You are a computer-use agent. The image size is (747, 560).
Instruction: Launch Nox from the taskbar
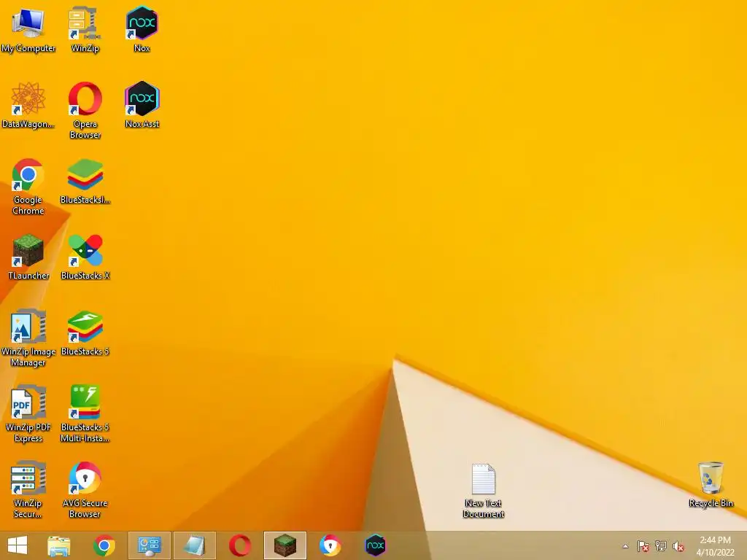(376, 545)
